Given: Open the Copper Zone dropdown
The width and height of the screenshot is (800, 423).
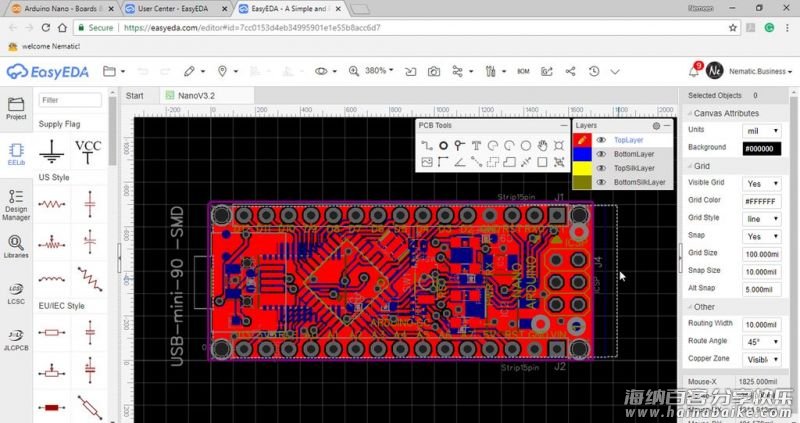Looking at the screenshot, I should pyautogui.click(x=762, y=360).
